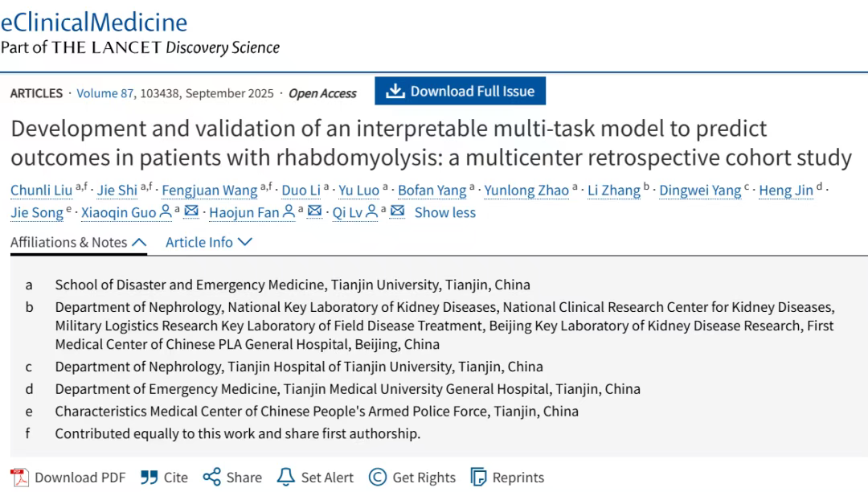Click the email envelope beside Xiaoqin Guo
Screen dimensions: 868x492
coord(191,212)
